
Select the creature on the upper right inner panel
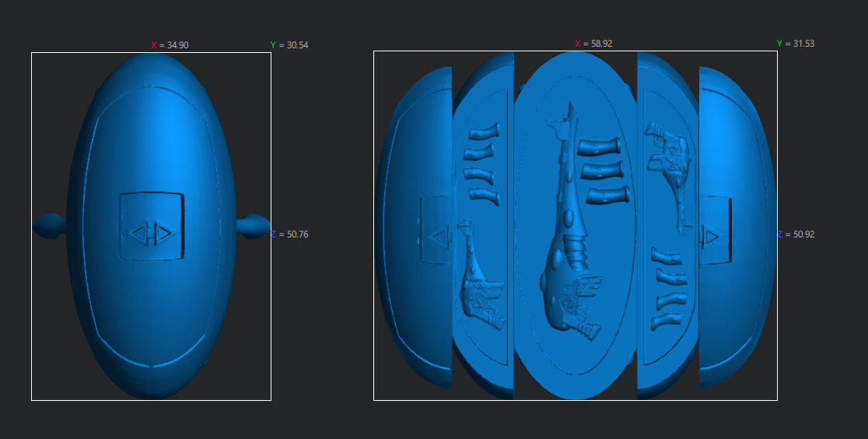[x=671, y=167]
